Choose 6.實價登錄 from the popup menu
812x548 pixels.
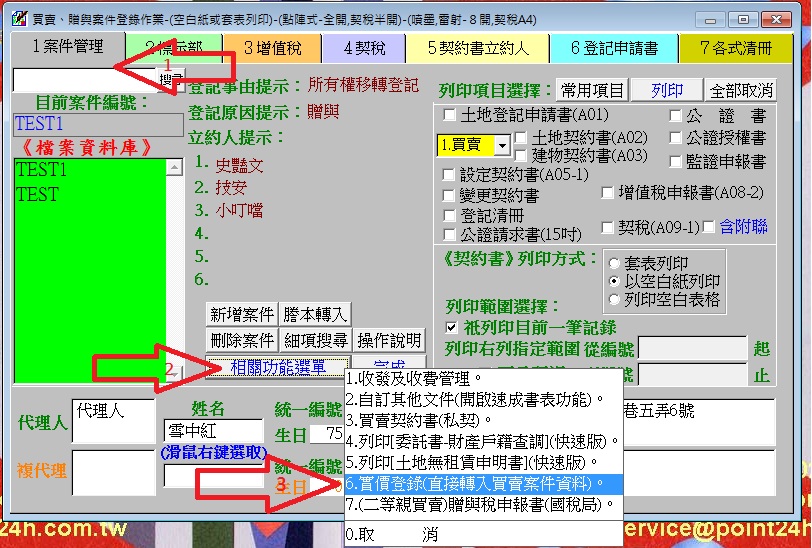483,483
